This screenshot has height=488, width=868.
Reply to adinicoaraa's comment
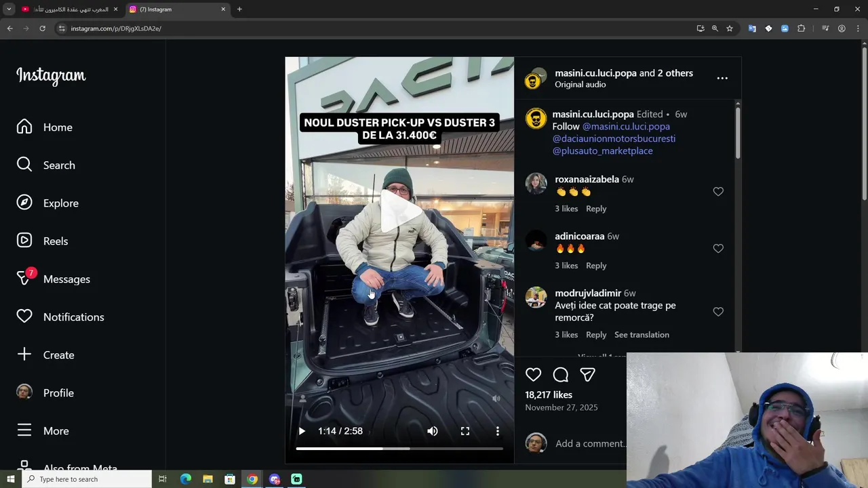click(596, 266)
